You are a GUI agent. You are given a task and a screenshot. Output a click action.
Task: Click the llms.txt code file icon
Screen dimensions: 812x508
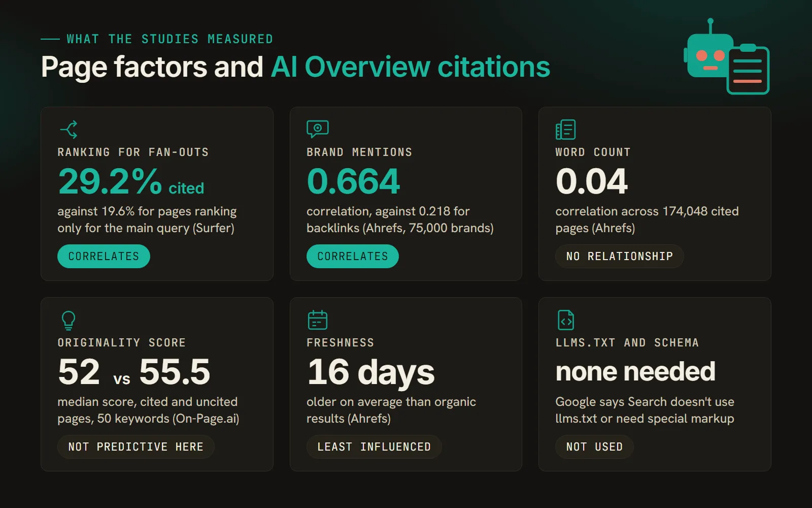click(x=566, y=320)
